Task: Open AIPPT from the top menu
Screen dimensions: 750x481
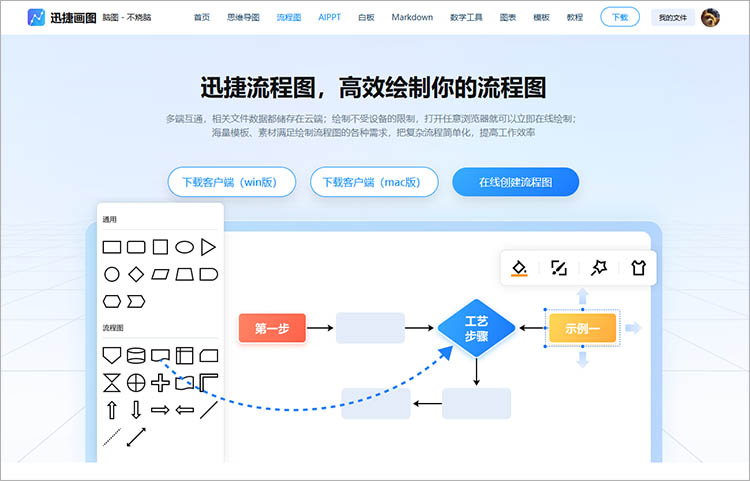Action: (330, 17)
